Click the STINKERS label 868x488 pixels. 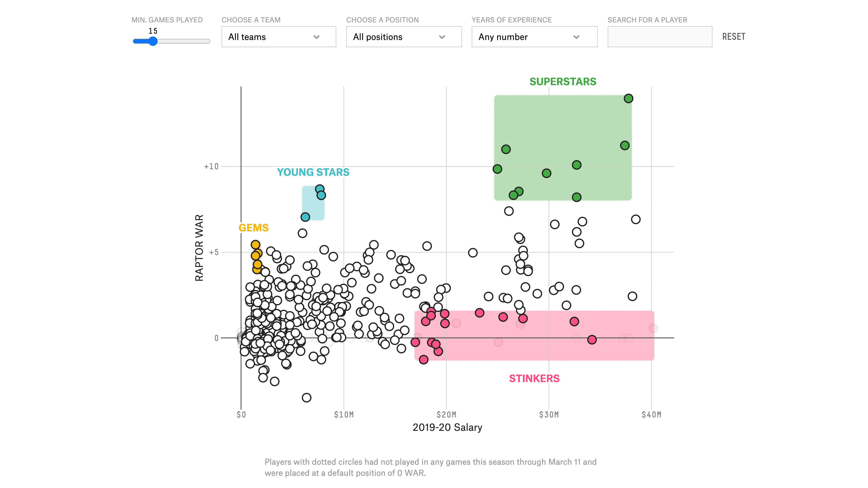coord(534,378)
